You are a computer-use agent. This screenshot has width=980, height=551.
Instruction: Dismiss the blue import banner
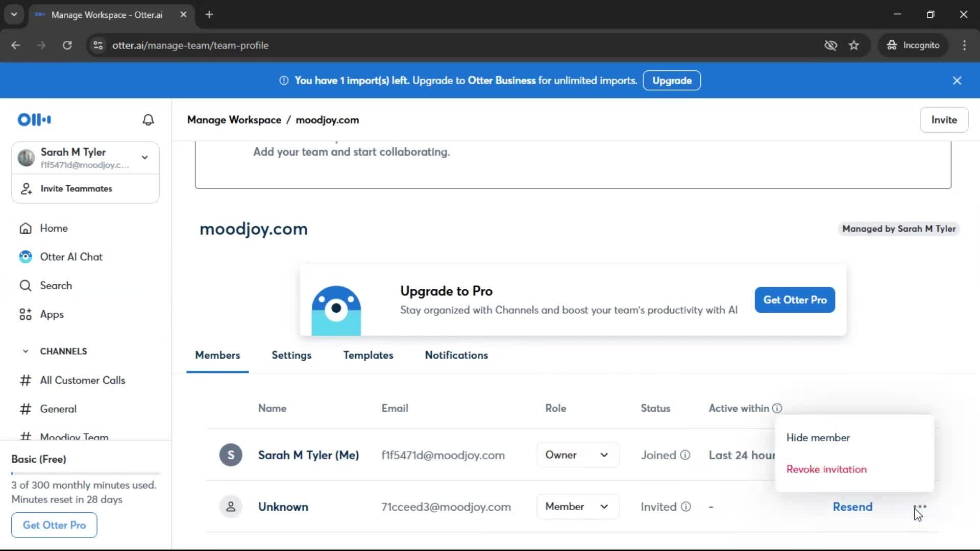coord(957,81)
